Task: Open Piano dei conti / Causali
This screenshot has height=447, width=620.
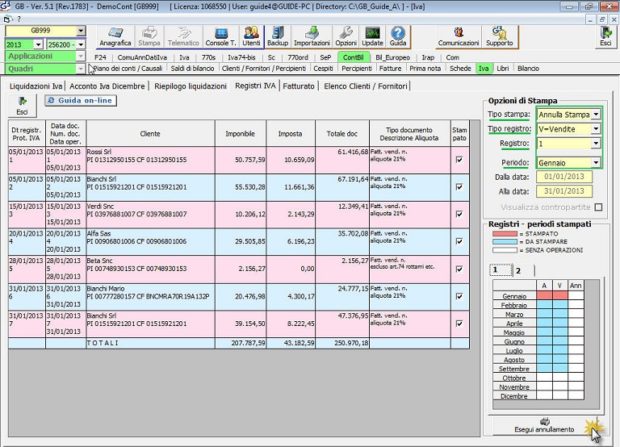Action: point(128,68)
